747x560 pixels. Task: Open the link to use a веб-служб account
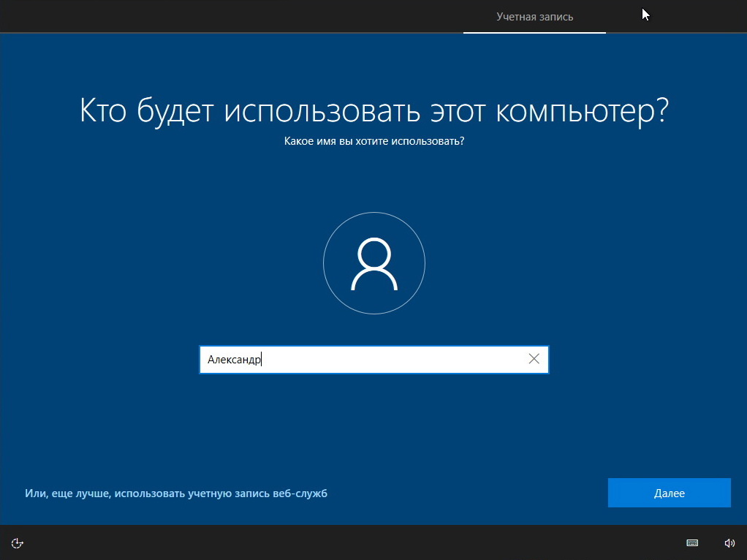[175, 493]
